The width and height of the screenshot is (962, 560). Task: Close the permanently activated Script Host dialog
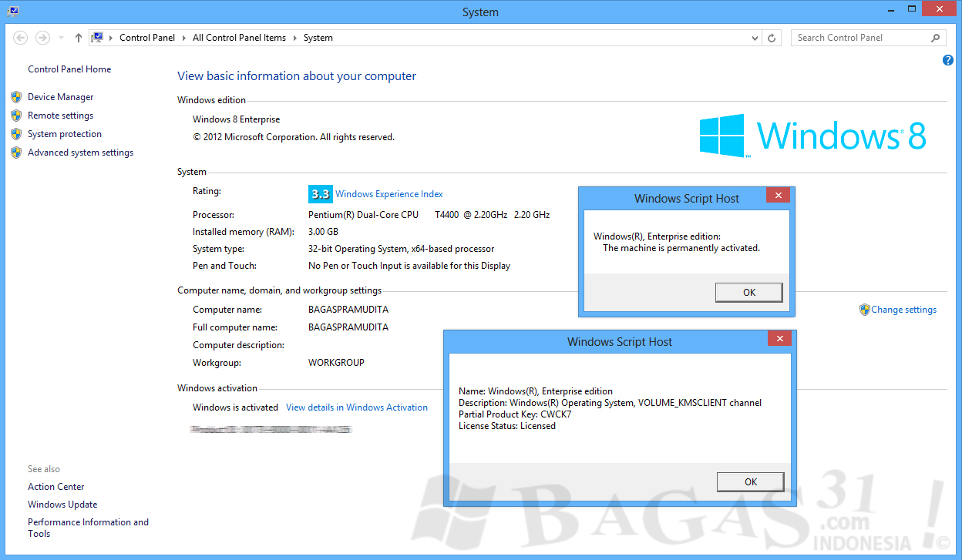point(778,196)
